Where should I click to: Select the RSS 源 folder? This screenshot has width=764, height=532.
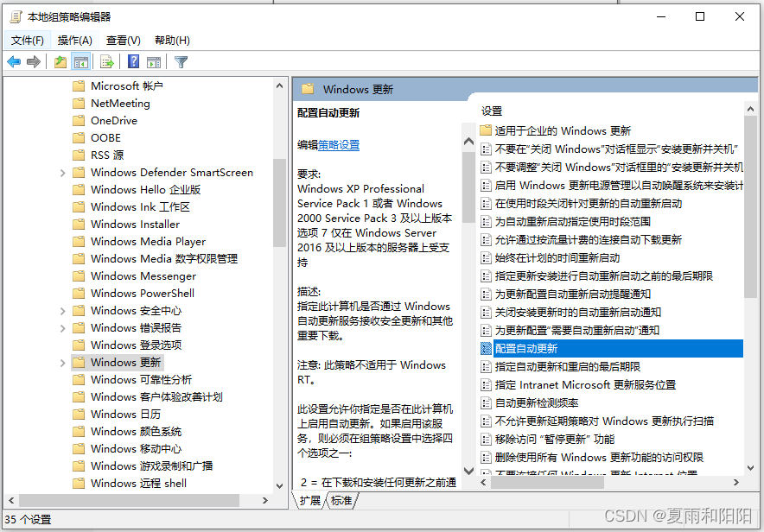pyautogui.click(x=107, y=155)
